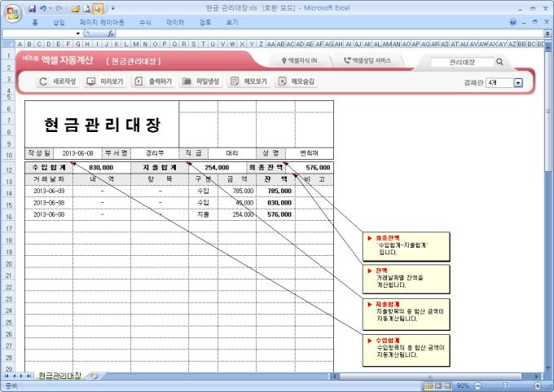554x392 pixels.
Task: Open the 엑셀상담 서비스 link tab
Action: tap(367, 61)
